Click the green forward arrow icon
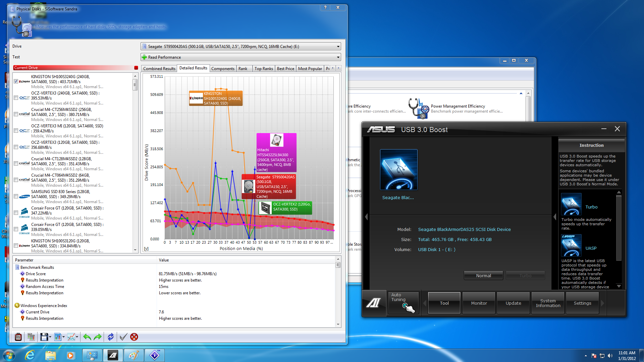 pos(98,337)
